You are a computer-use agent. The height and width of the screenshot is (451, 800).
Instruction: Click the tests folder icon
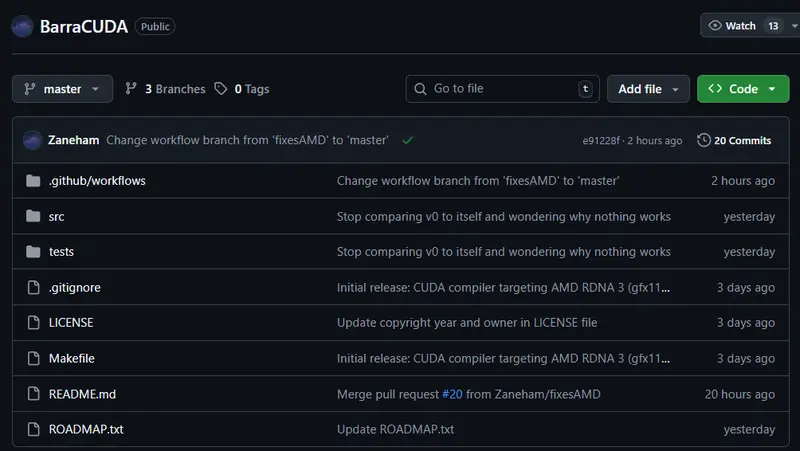coord(32,252)
